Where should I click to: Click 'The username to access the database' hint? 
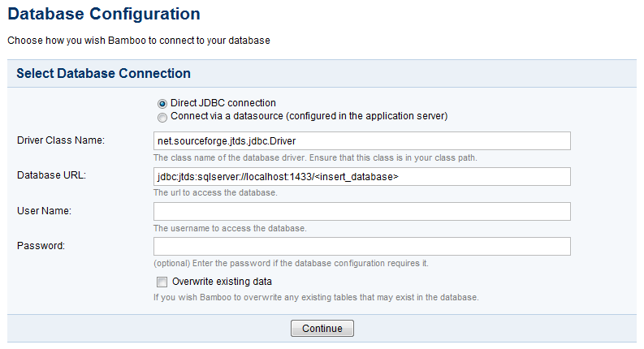coord(230,228)
